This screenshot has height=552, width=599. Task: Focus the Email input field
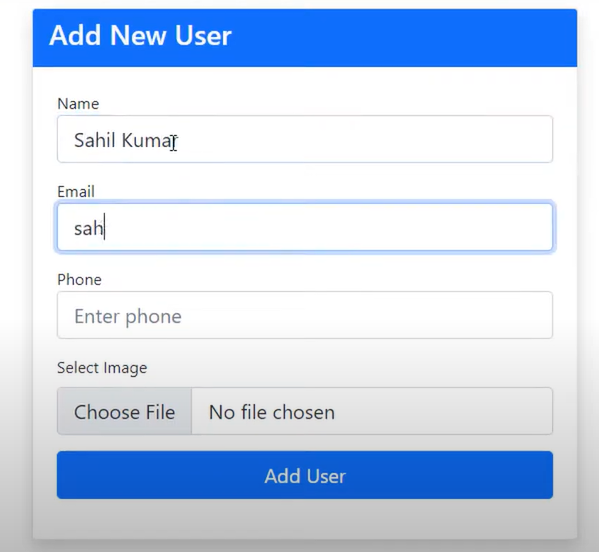[304, 227]
